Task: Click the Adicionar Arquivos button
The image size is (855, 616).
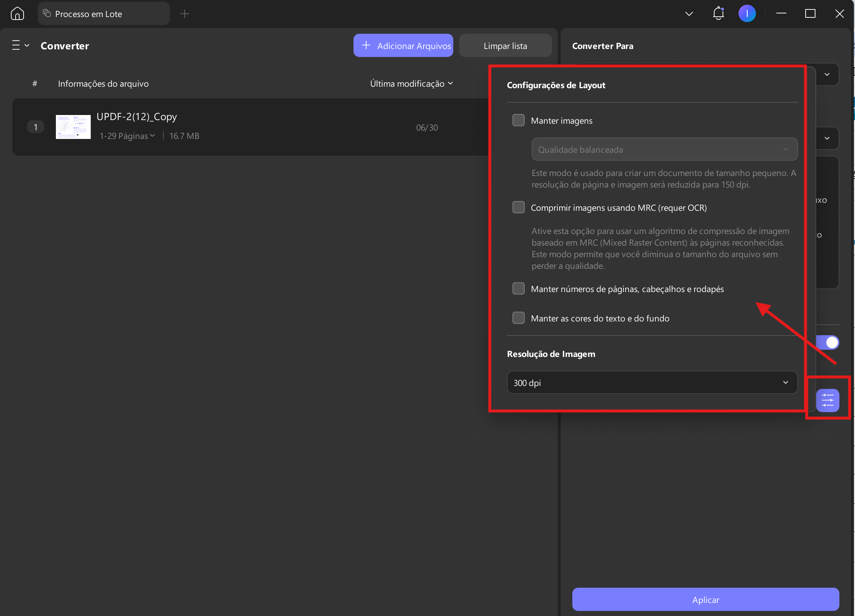Action: coord(403,46)
